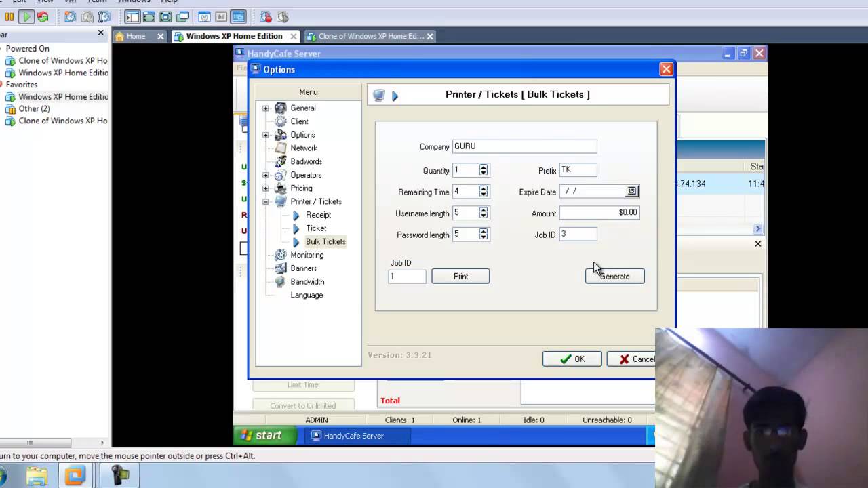Screen dimensions: 868x488
Task: Click the Cancel button in Options dialog
Action: [x=632, y=359]
